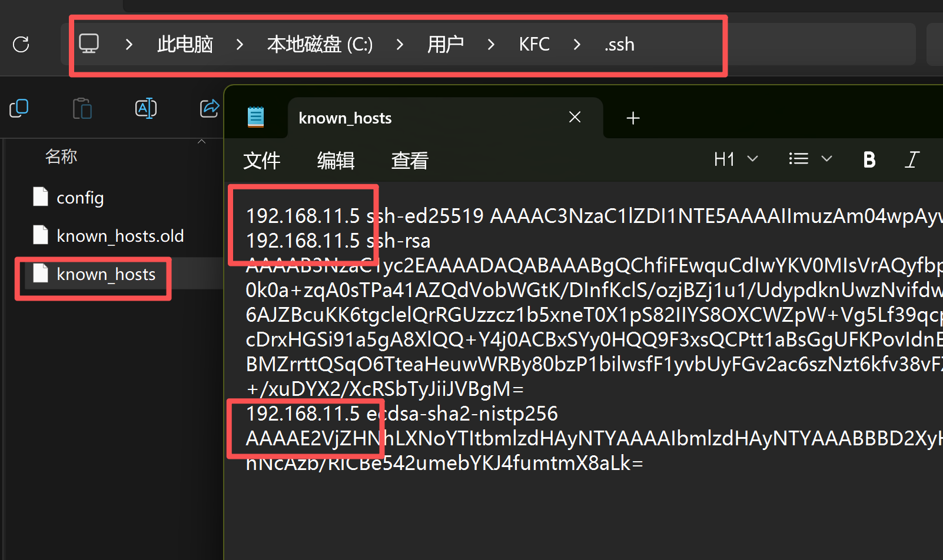943x560 pixels.
Task: Expand chevron after 此电脑 in breadcrumb
Action: [240, 45]
